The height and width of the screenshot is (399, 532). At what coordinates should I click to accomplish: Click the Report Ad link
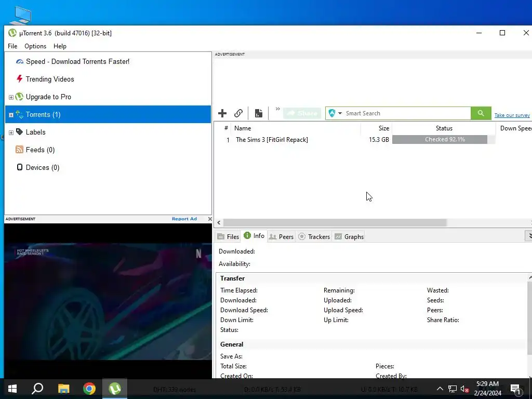pyautogui.click(x=184, y=219)
